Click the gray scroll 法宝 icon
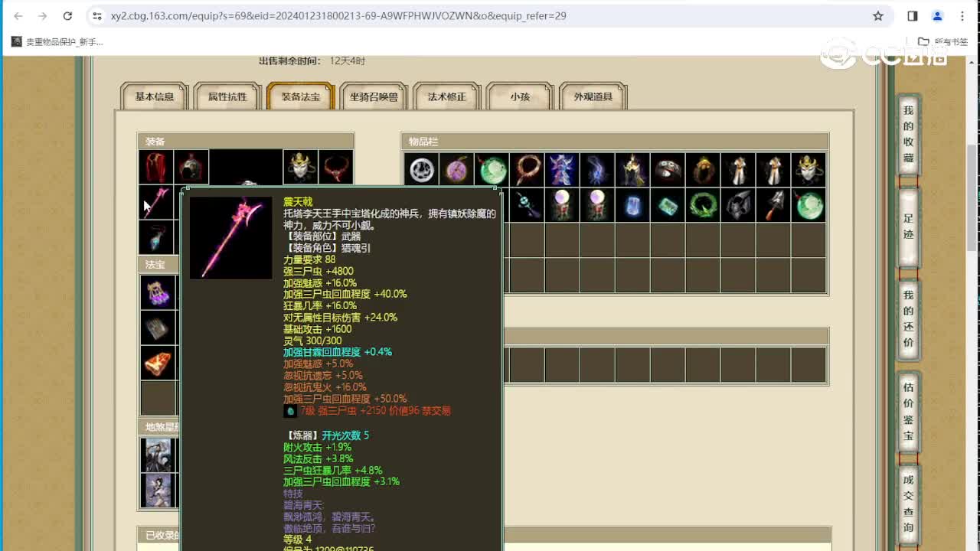Viewport: 980px width, 551px height. tap(158, 328)
